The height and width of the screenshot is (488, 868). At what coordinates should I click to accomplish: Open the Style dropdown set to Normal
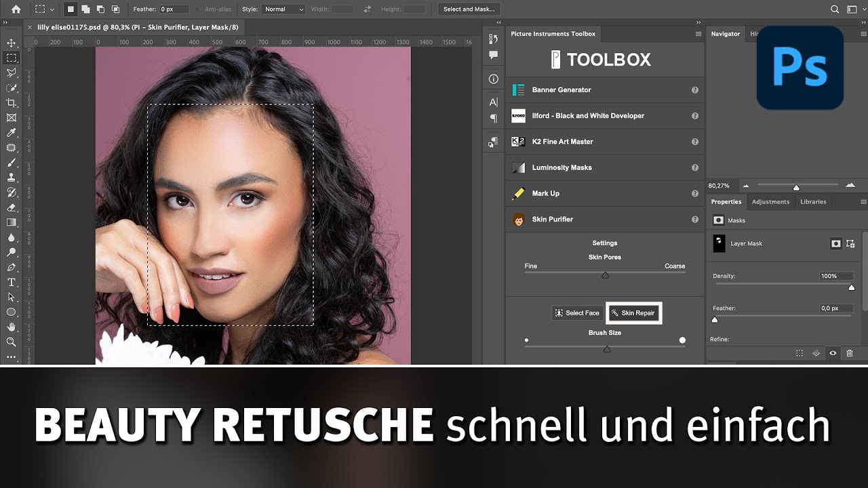283,9
